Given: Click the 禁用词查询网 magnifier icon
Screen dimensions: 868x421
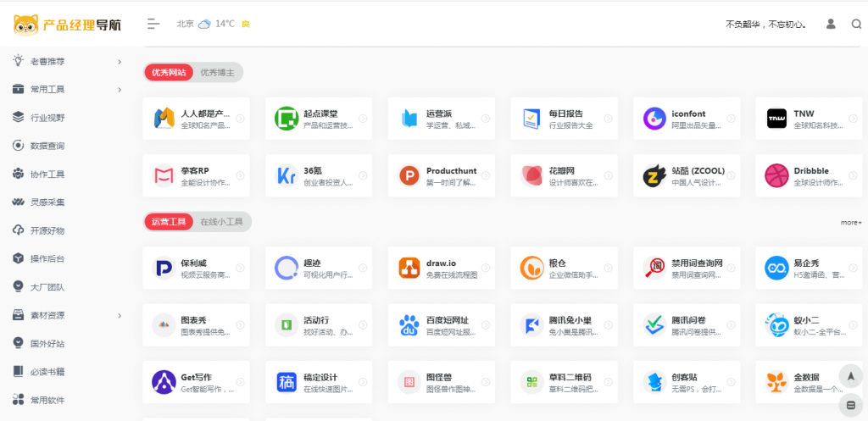Looking at the screenshot, I should tap(654, 268).
